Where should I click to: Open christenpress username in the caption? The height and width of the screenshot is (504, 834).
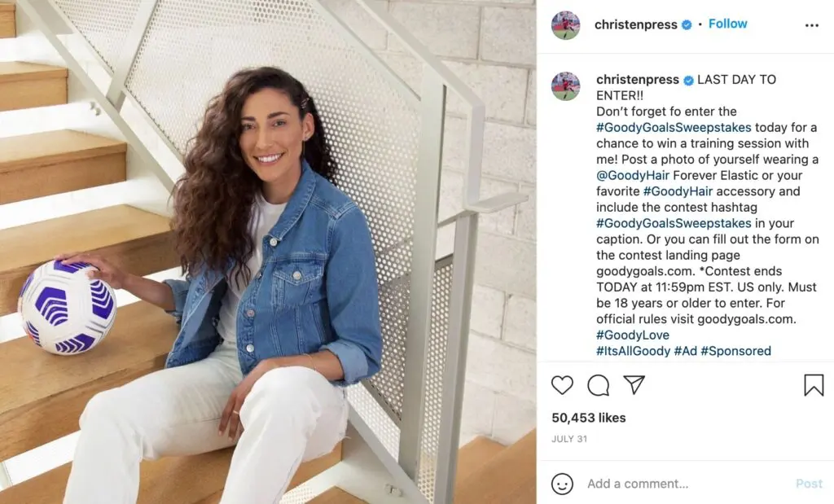pos(637,80)
